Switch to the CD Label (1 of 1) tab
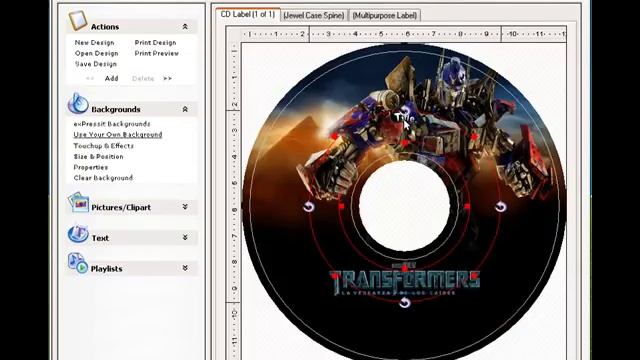The width and height of the screenshot is (640, 360). click(x=248, y=14)
